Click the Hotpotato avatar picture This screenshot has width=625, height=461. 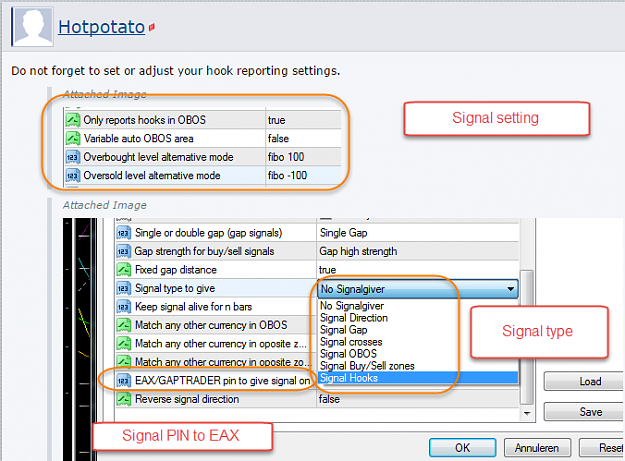coord(32,26)
